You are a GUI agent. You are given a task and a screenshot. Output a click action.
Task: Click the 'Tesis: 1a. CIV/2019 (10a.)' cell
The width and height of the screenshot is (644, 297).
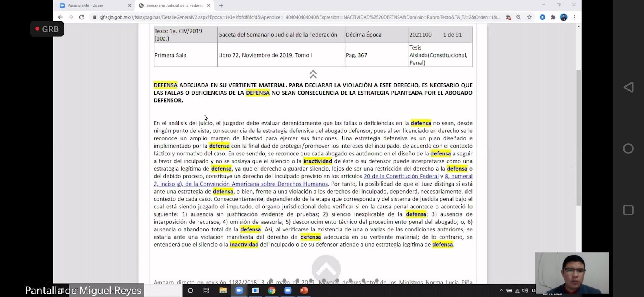pyautogui.click(x=186, y=35)
